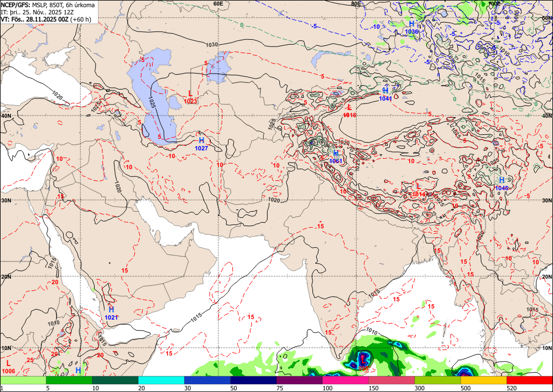Click the red legend swatch above 520
The image size is (553, 392).
[530, 380]
